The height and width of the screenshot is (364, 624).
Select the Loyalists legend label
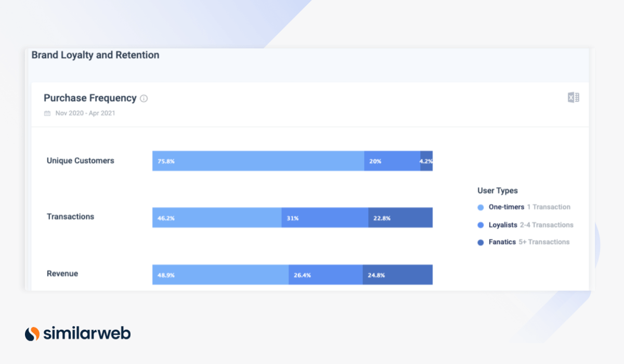point(502,225)
